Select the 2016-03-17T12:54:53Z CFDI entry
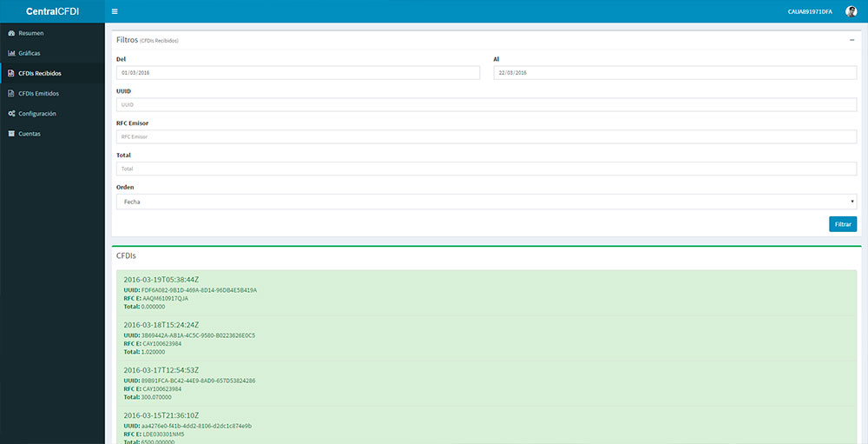Image resolution: width=868 pixels, height=444 pixels. 487,383
